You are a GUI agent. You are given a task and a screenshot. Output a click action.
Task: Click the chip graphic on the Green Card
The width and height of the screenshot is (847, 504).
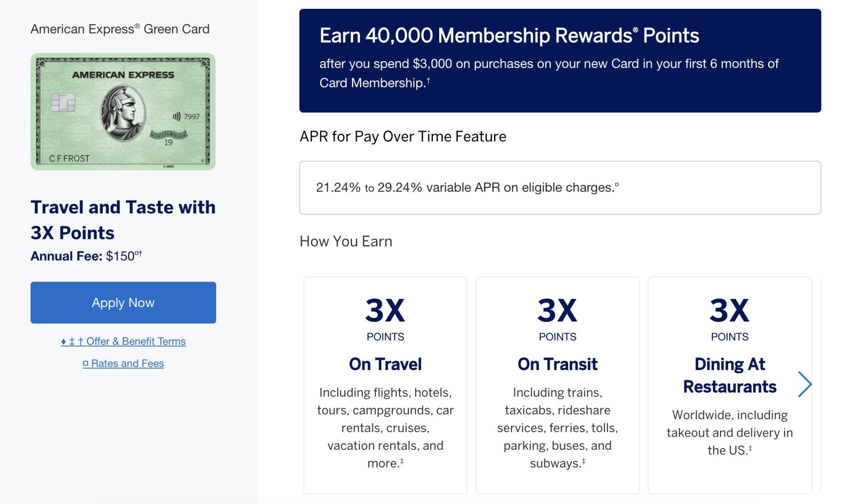point(64,103)
